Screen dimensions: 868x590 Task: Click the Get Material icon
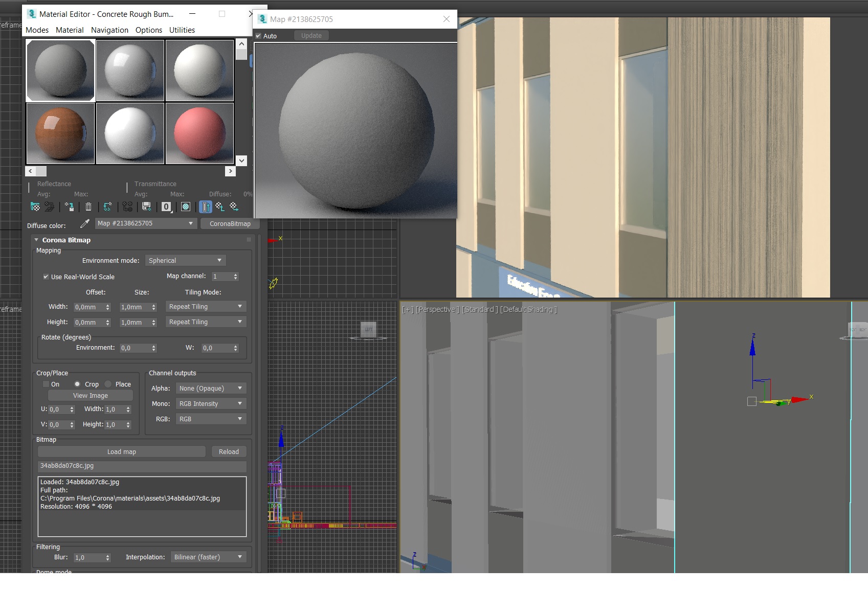click(x=35, y=207)
